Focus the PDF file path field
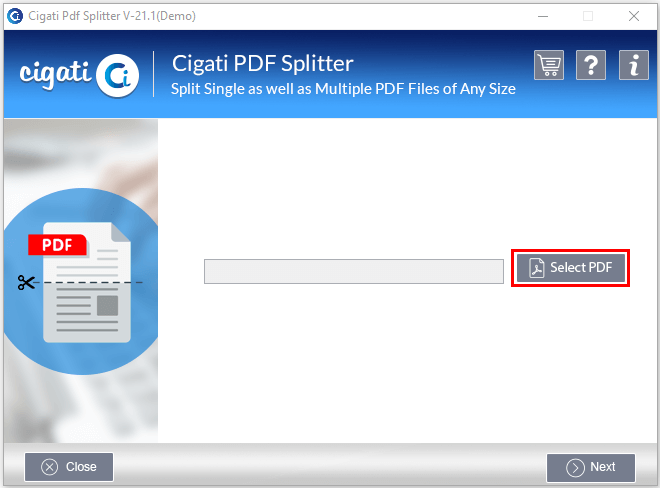The width and height of the screenshot is (660, 488). 354,272
